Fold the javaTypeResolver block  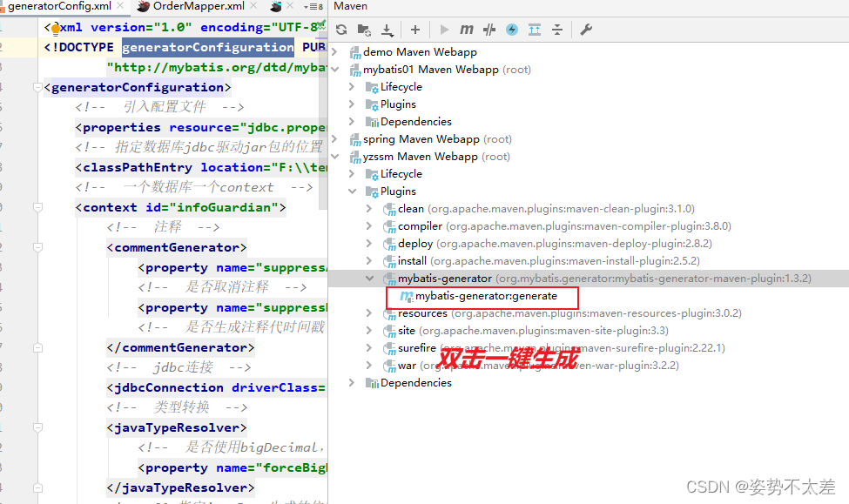point(37,427)
